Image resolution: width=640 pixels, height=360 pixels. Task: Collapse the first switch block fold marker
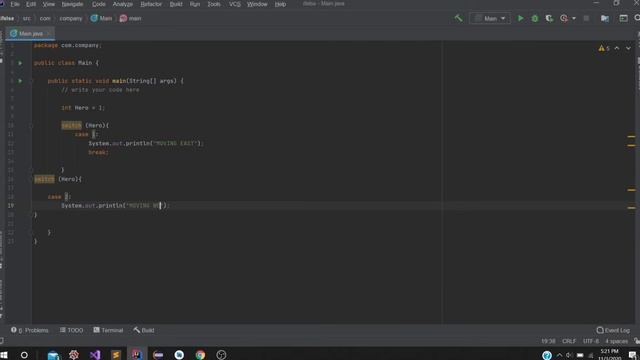(31, 125)
